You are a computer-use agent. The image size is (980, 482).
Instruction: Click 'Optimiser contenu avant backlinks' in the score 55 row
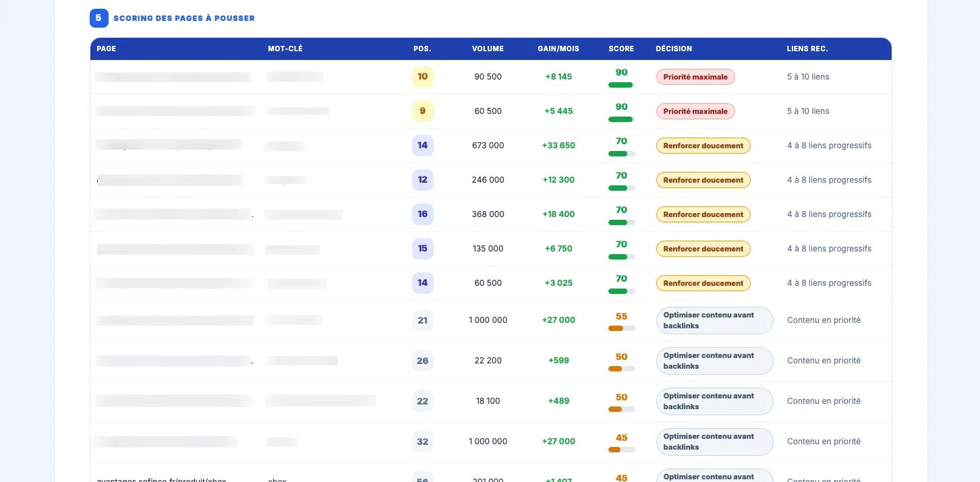tap(714, 320)
